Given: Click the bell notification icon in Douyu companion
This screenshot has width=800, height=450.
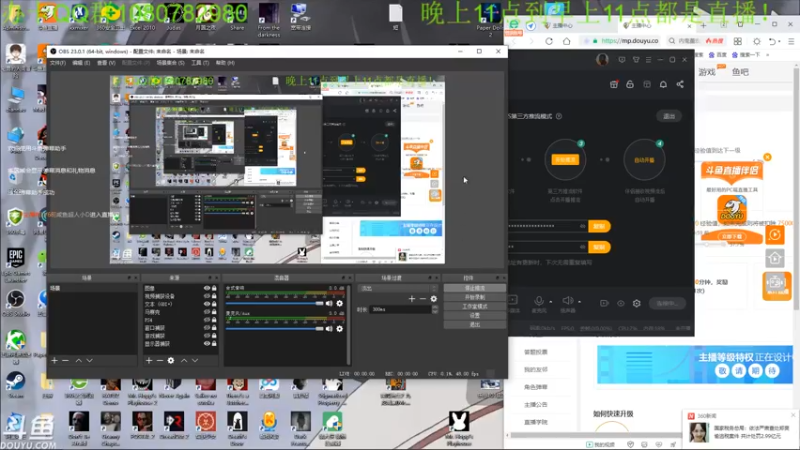Looking at the screenshot, I should click(x=663, y=84).
